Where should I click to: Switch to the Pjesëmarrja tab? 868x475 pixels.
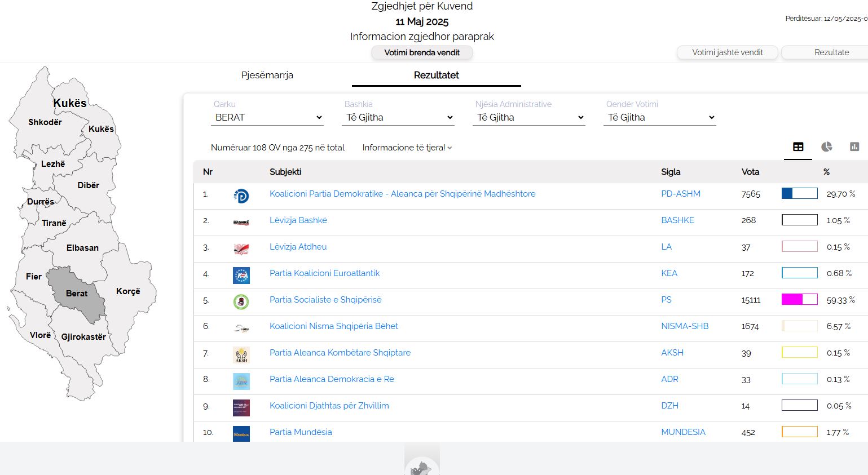[x=267, y=75]
